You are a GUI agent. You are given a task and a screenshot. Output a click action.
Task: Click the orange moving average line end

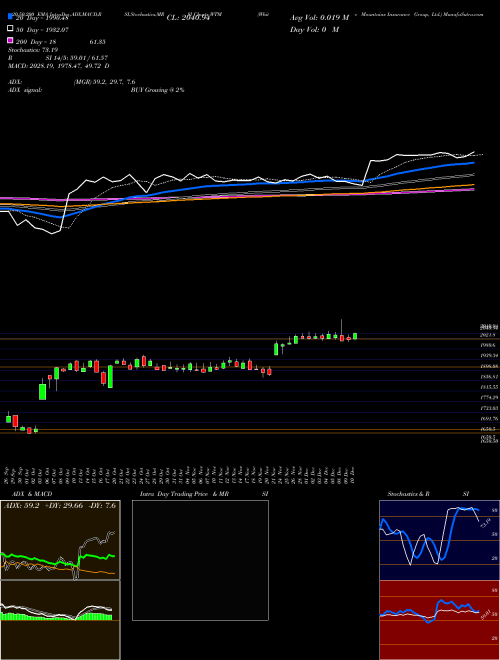472,185
